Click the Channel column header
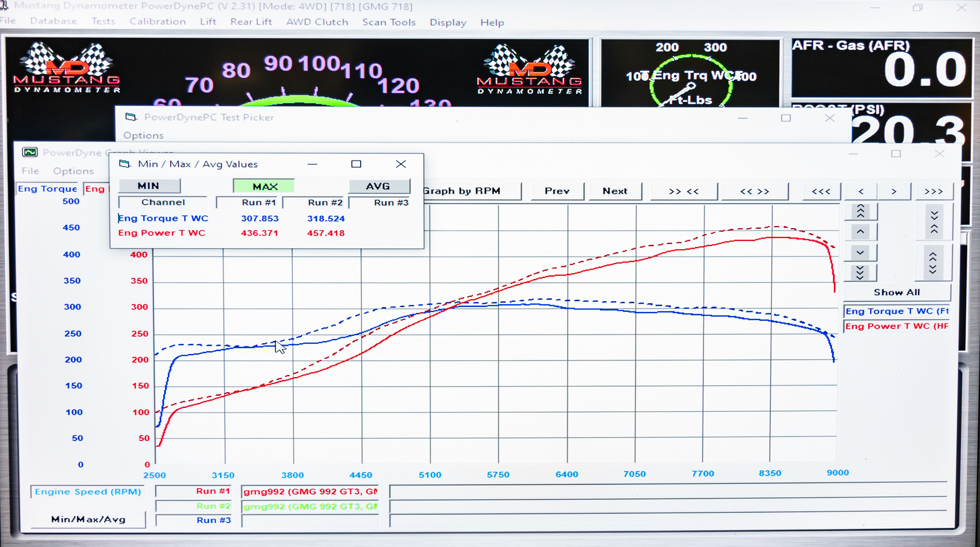Screen dimensions: 980x547 click(x=163, y=202)
